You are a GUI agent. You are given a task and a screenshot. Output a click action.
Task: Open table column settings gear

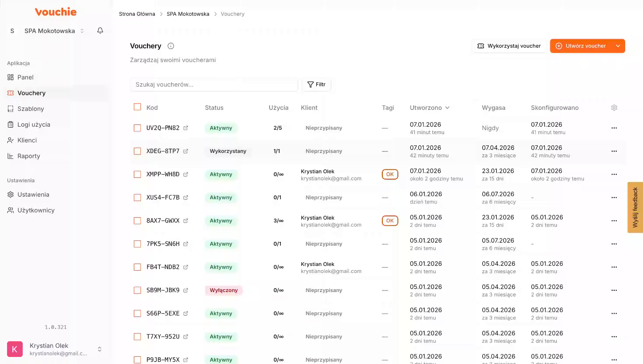click(614, 108)
